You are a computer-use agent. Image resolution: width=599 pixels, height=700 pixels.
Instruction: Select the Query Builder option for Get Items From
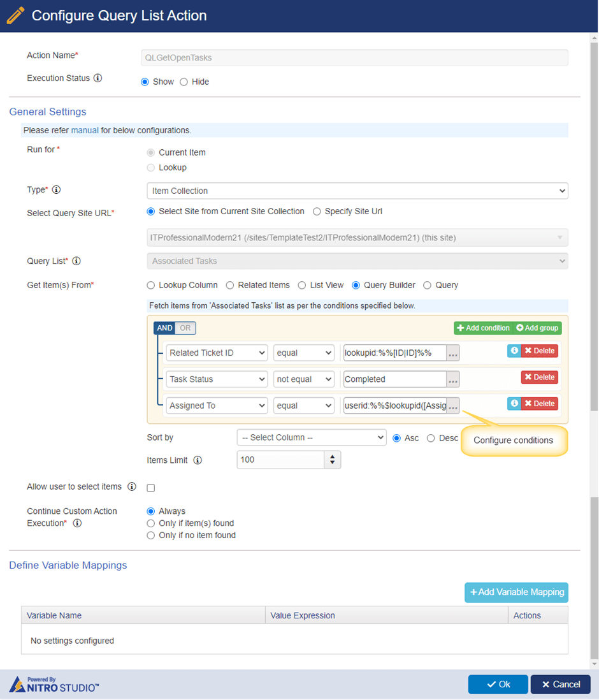tap(356, 285)
